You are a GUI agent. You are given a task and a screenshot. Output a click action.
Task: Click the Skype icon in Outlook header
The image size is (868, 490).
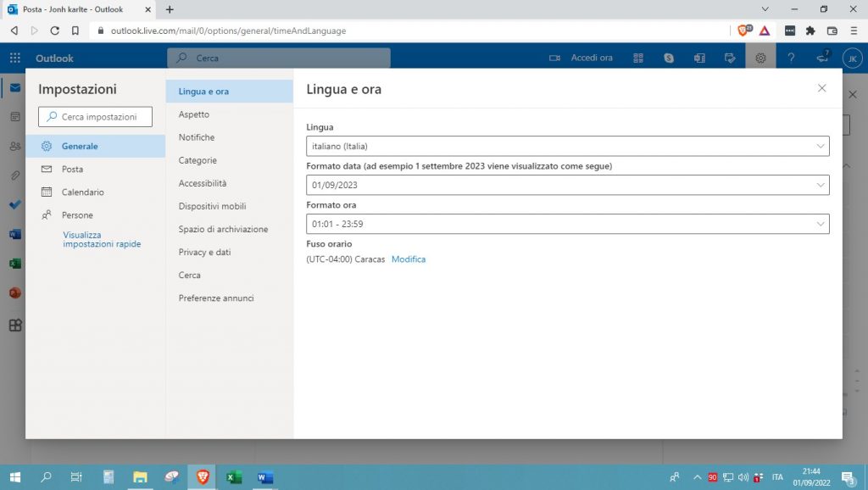(x=670, y=58)
